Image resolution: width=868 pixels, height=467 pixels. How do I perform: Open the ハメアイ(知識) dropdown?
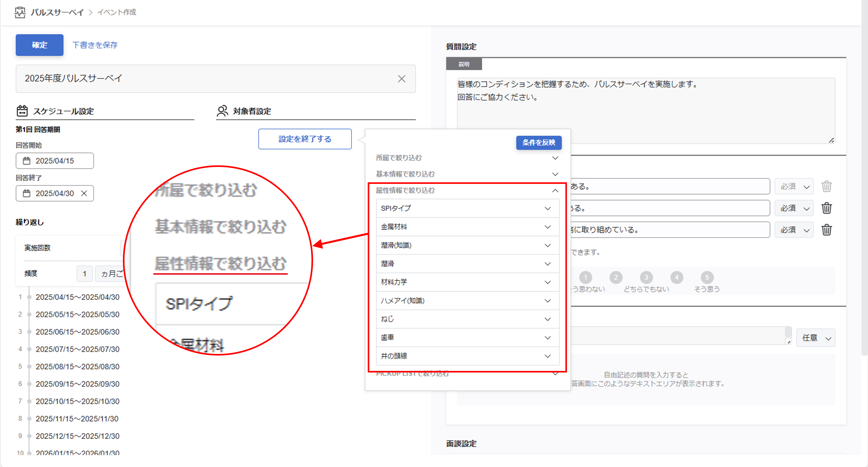pos(467,300)
